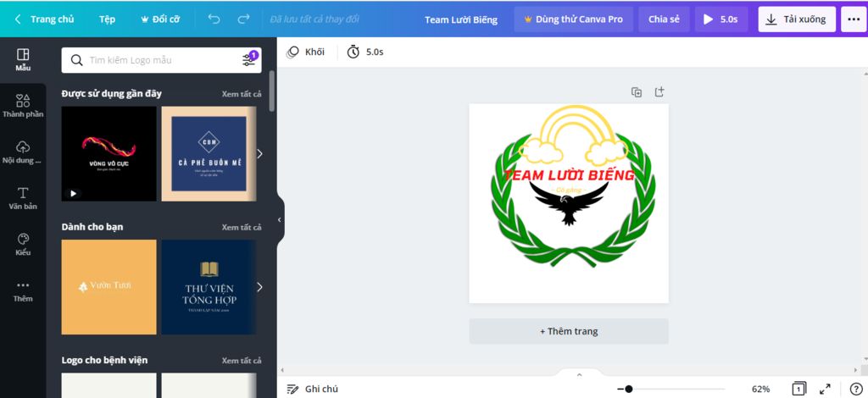Open the Kiểu styles tab
The width and height of the screenshot is (868, 398).
23,245
